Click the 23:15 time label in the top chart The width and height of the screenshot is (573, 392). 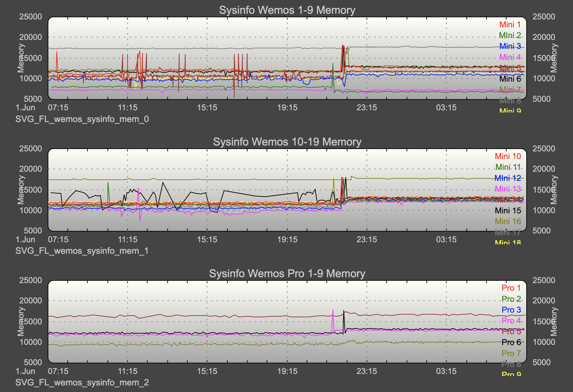[367, 108]
